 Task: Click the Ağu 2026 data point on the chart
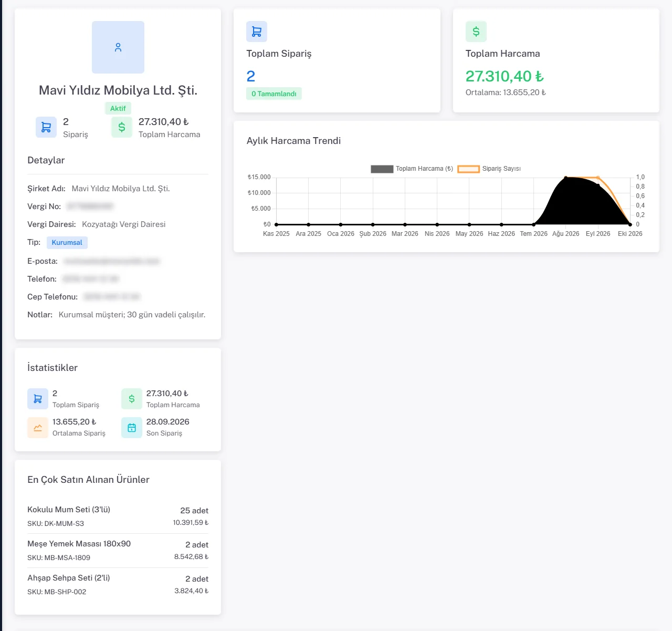(566, 178)
